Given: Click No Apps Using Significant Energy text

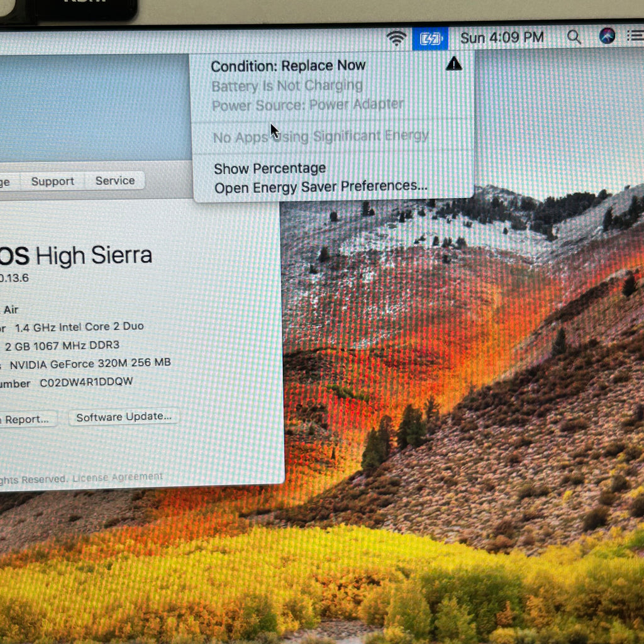Looking at the screenshot, I should pos(321,136).
